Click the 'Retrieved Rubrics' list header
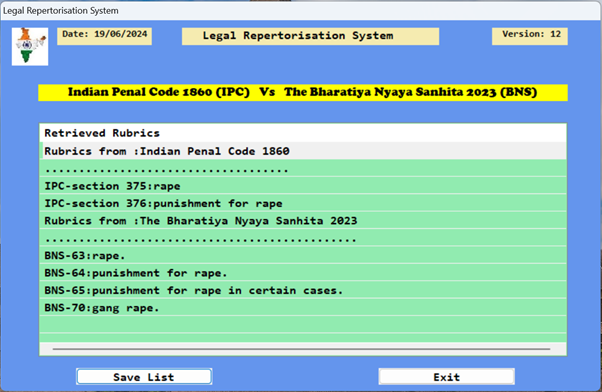The width and height of the screenshot is (602, 392). [x=303, y=133]
